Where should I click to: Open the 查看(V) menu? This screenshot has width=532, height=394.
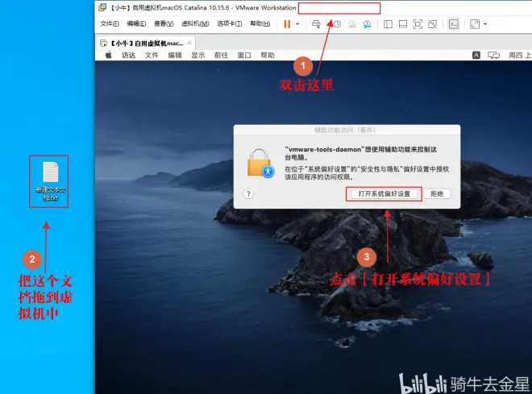click(x=164, y=23)
